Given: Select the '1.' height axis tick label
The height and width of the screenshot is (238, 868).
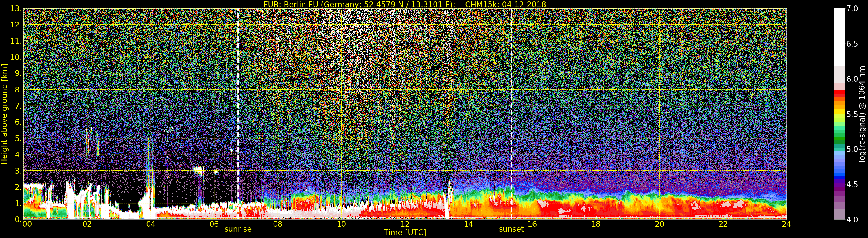Looking at the screenshot, I should click(18, 203).
